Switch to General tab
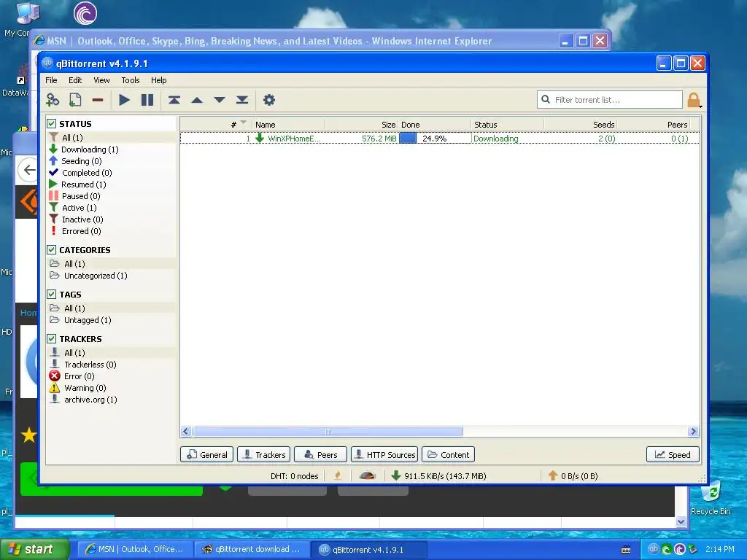 (x=206, y=455)
